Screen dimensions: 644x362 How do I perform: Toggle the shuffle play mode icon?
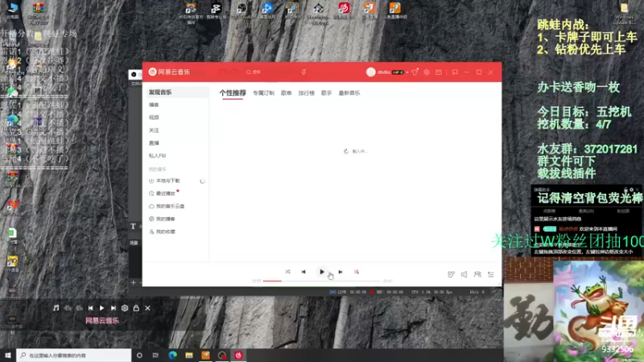pyautogui.click(x=287, y=272)
